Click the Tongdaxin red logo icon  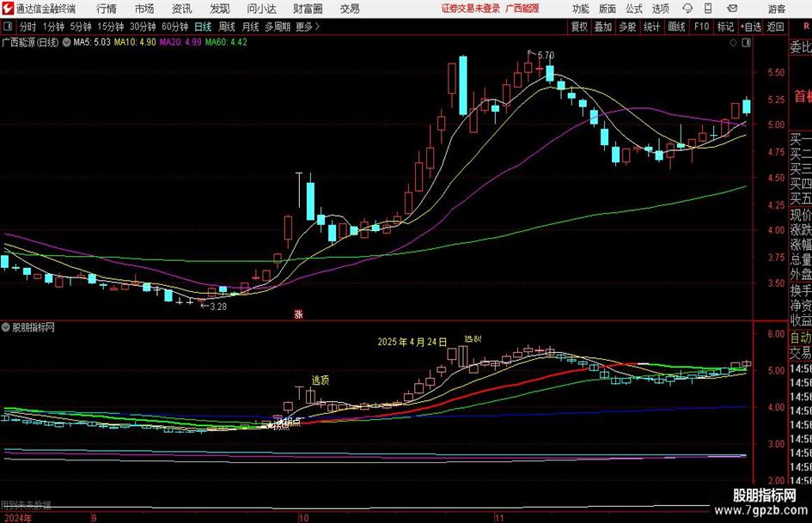[7, 9]
